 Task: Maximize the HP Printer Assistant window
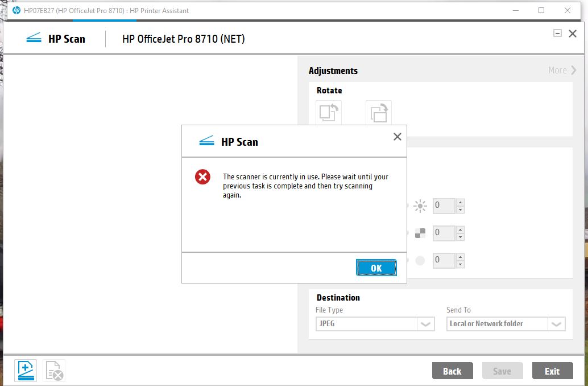(541, 10)
